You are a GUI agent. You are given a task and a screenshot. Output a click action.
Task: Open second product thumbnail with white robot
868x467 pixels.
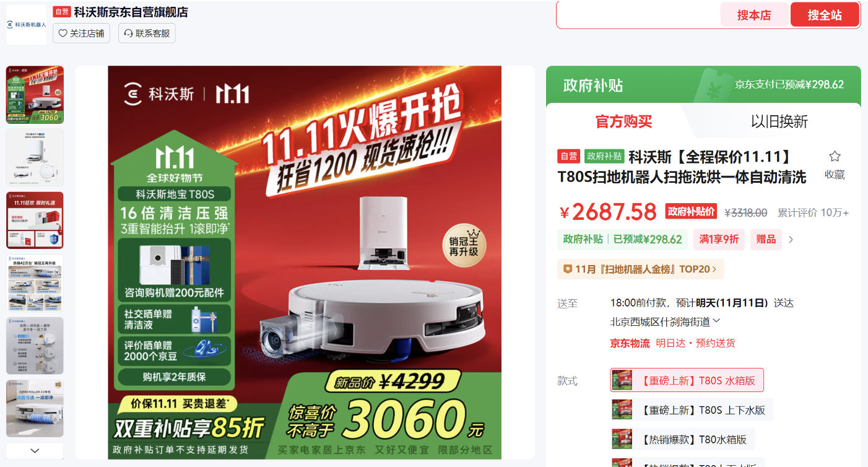pos(35,157)
